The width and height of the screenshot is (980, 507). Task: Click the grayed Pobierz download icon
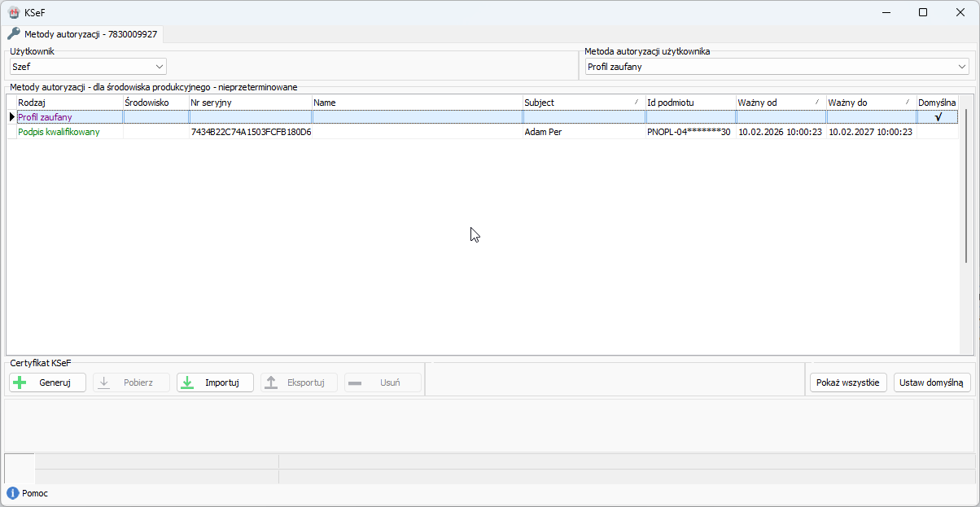click(104, 382)
